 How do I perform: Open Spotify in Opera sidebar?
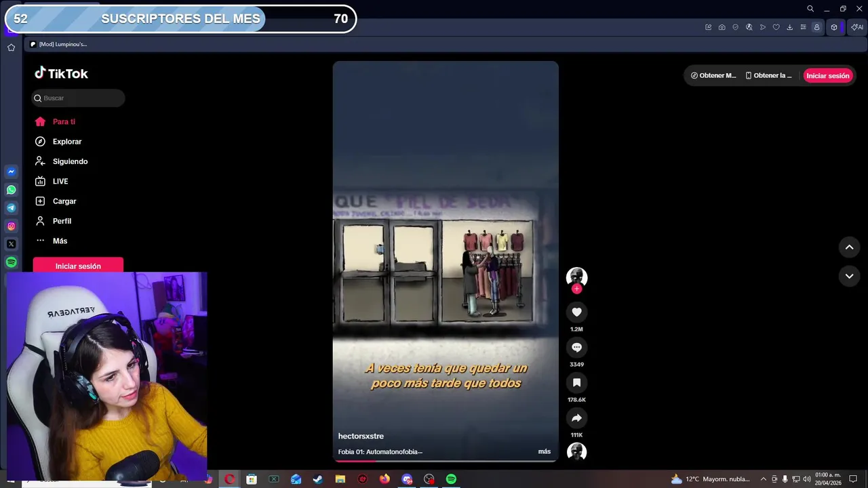click(x=11, y=262)
